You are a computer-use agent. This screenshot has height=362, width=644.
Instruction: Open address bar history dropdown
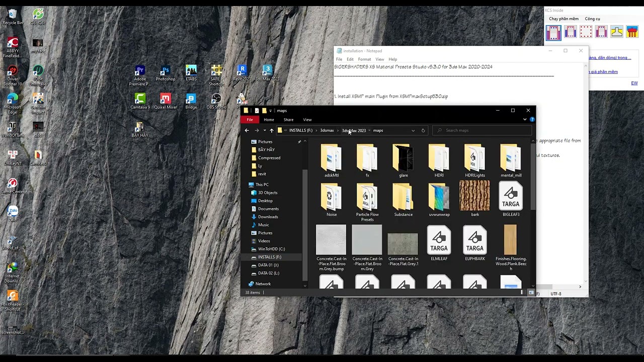413,130
